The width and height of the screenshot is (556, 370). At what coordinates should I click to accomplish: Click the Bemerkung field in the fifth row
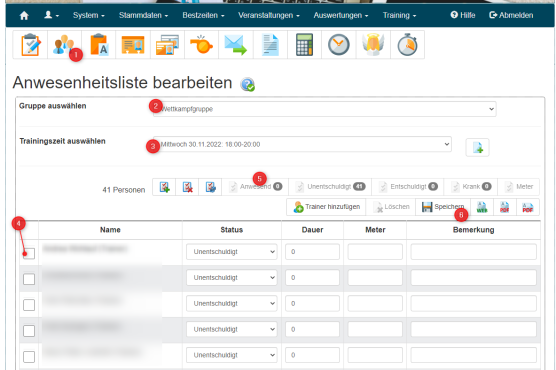(473, 355)
